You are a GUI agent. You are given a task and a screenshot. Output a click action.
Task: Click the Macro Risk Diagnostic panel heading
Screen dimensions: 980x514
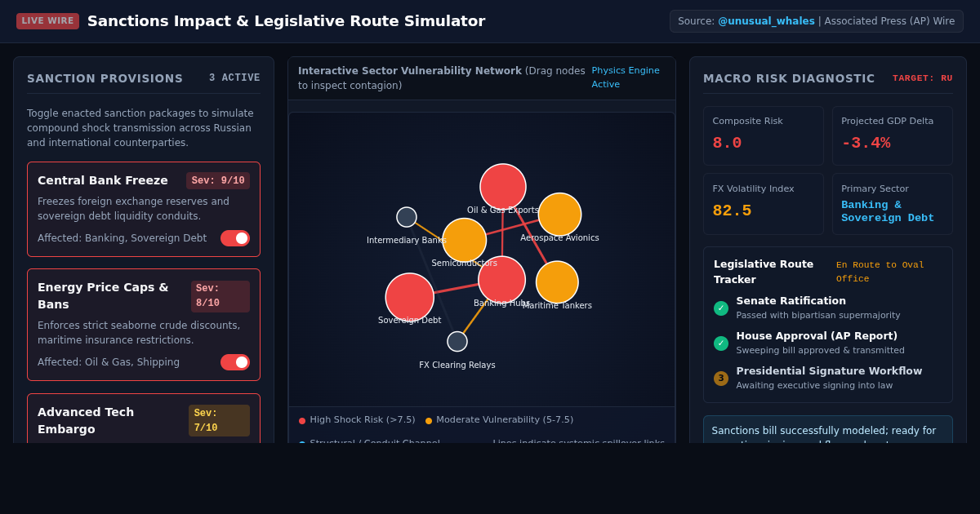point(789,78)
